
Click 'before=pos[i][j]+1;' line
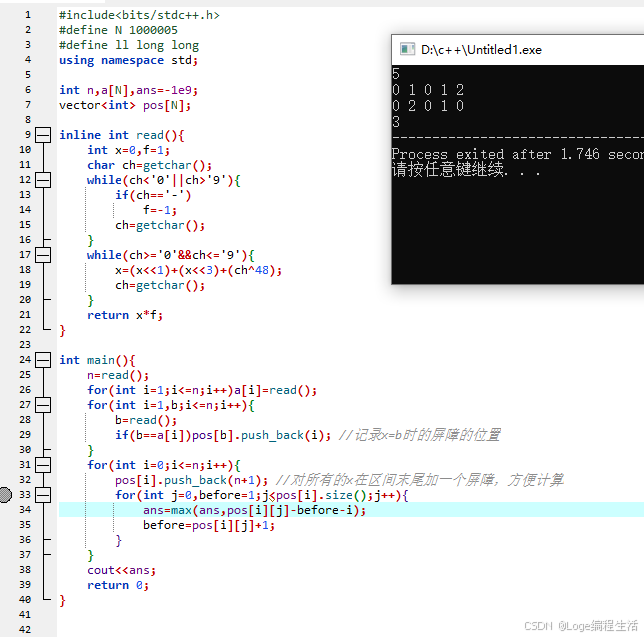coord(209,525)
